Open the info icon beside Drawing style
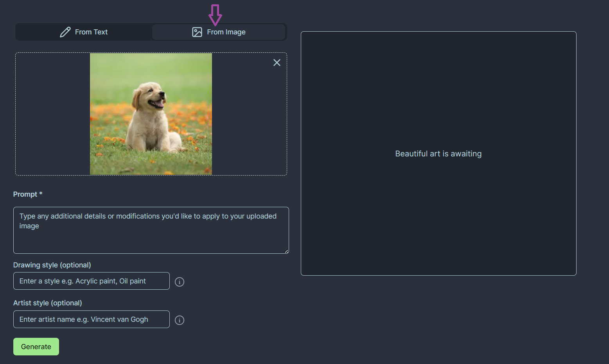This screenshot has height=364, width=609. 180,282
